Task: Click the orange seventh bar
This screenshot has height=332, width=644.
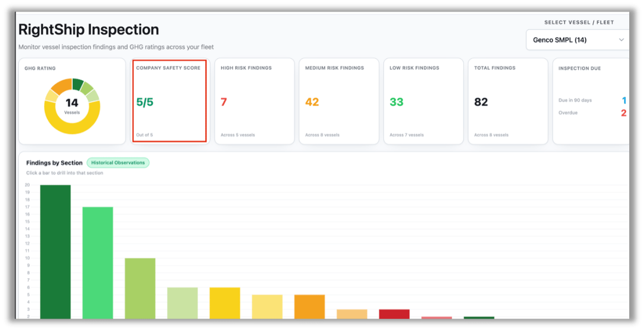Action: click(310, 307)
